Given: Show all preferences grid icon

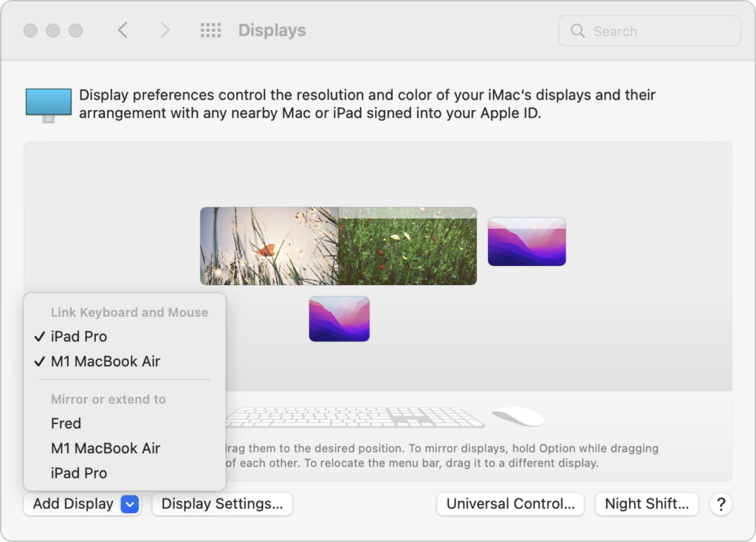Looking at the screenshot, I should click(210, 30).
